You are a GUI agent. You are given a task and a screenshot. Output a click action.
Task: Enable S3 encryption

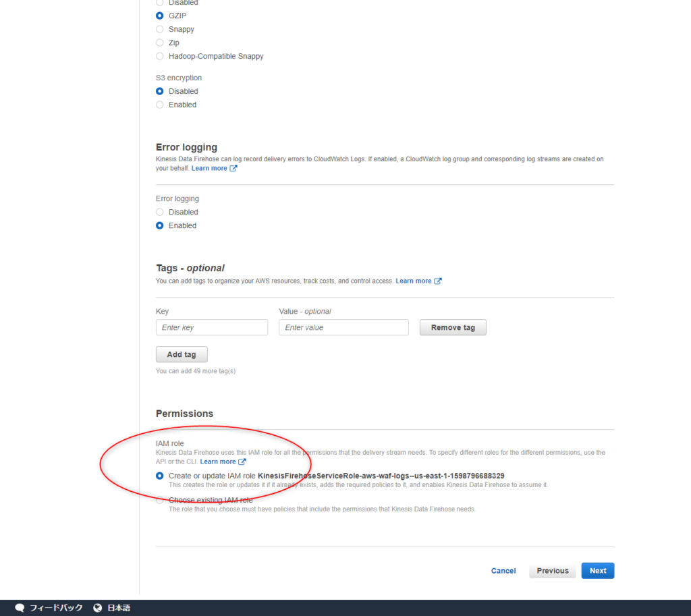click(160, 105)
